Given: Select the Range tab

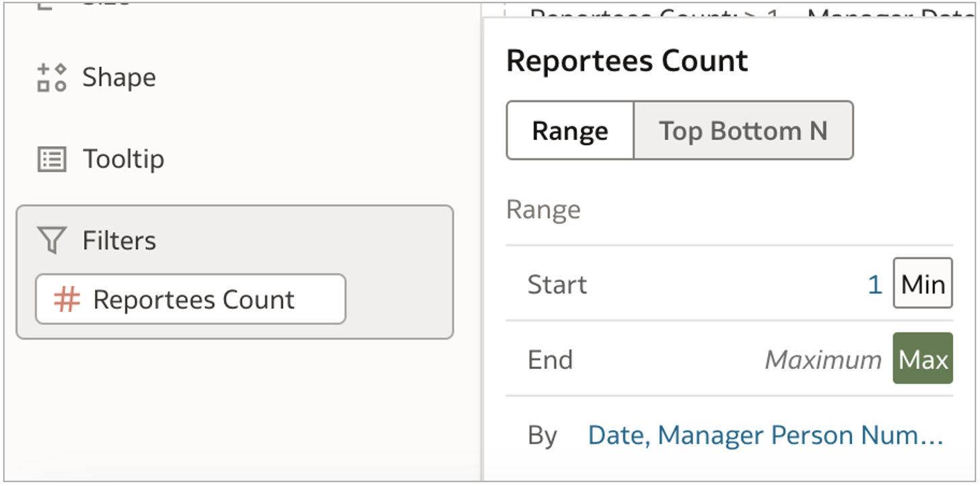Looking at the screenshot, I should (x=569, y=130).
